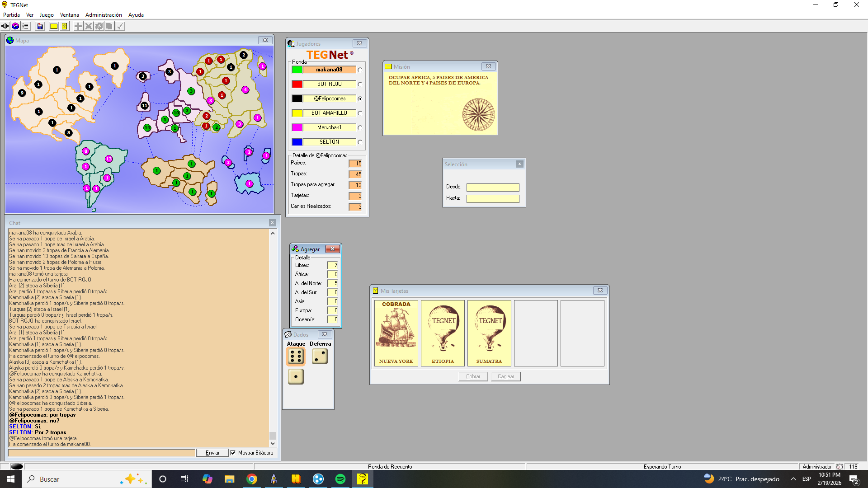Click the magenta Maruchan1 color swatch
This screenshot has height=488, width=868.
tap(297, 127)
